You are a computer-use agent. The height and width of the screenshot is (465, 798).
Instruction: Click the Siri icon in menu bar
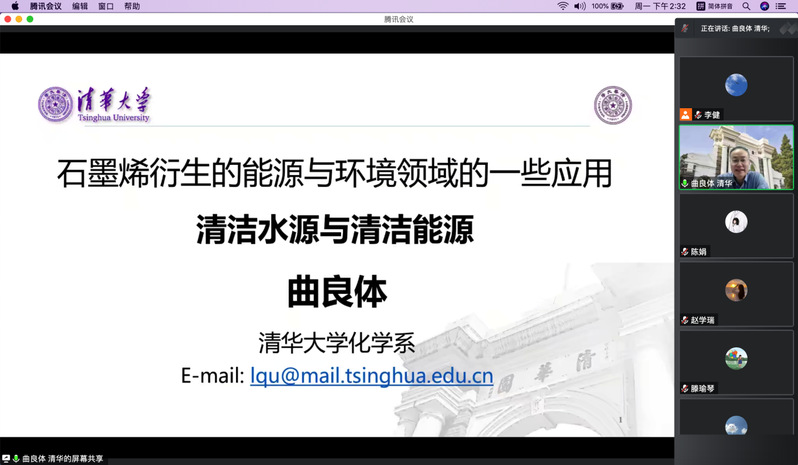tap(765, 6)
